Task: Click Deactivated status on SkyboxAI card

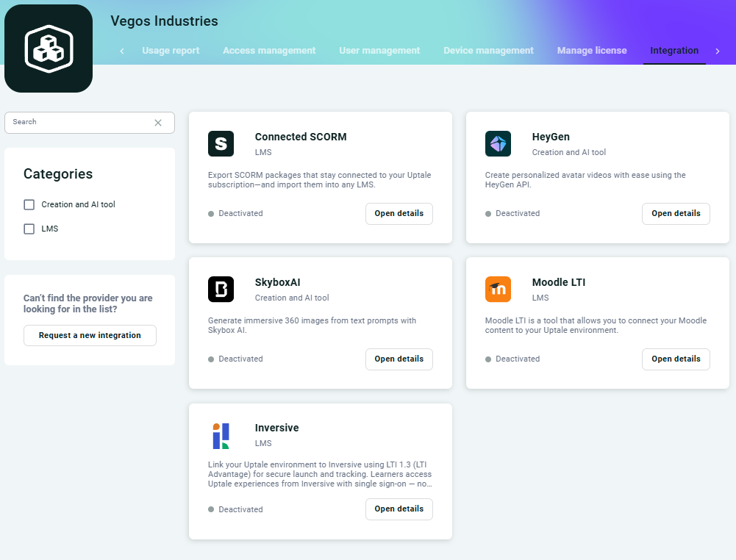Action: pos(235,359)
